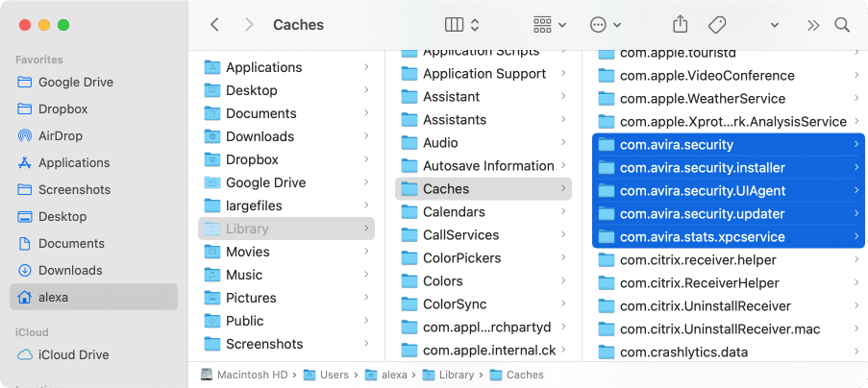The height and width of the screenshot is (388, 868).
Task: Select CallServices folder
Action: [484, 235]
